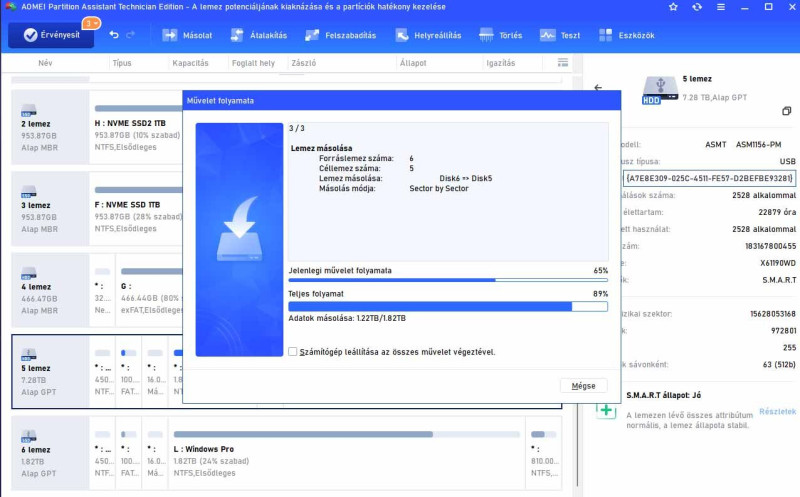The image size is (800, 497).
Task: Enable shutdown after all operations checkbox
Action: pos(293,352)
